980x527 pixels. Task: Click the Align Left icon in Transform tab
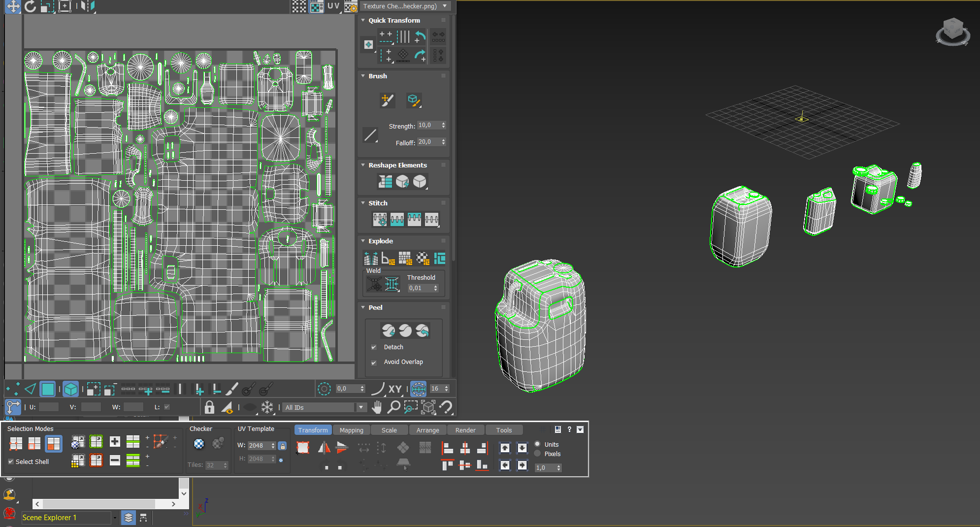click(x=448, y=448)
